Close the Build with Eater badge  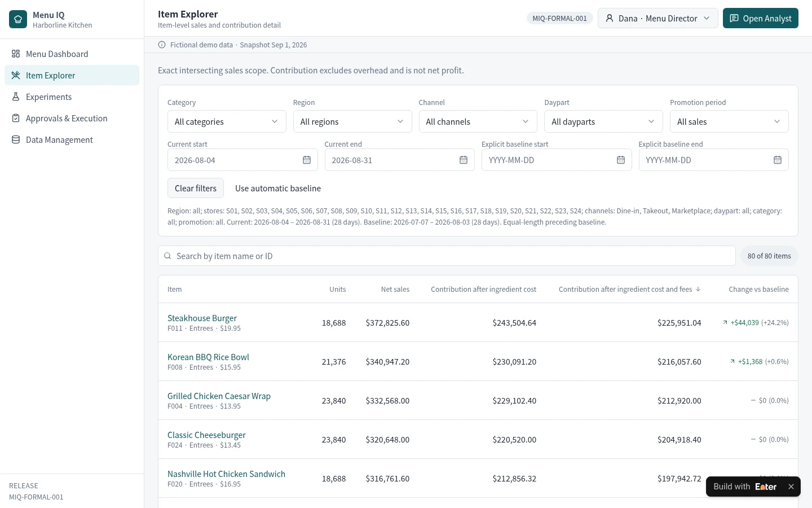coord(791,487)
